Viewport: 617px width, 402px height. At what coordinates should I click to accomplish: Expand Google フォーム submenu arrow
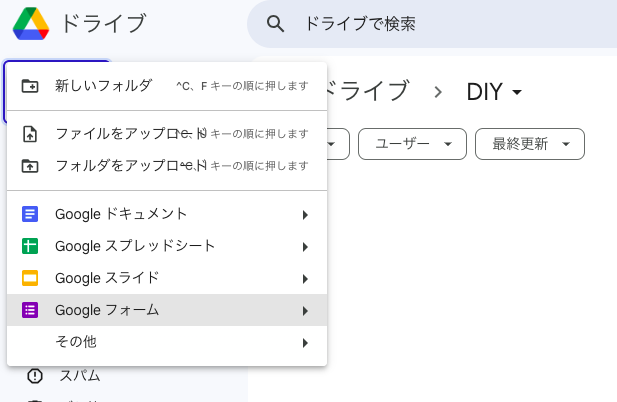pos(305,311)
